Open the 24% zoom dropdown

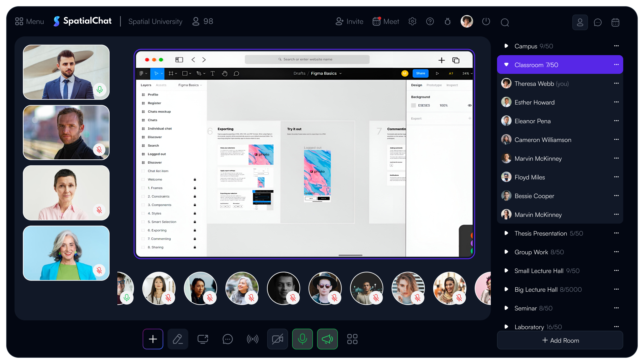(467, 74)
